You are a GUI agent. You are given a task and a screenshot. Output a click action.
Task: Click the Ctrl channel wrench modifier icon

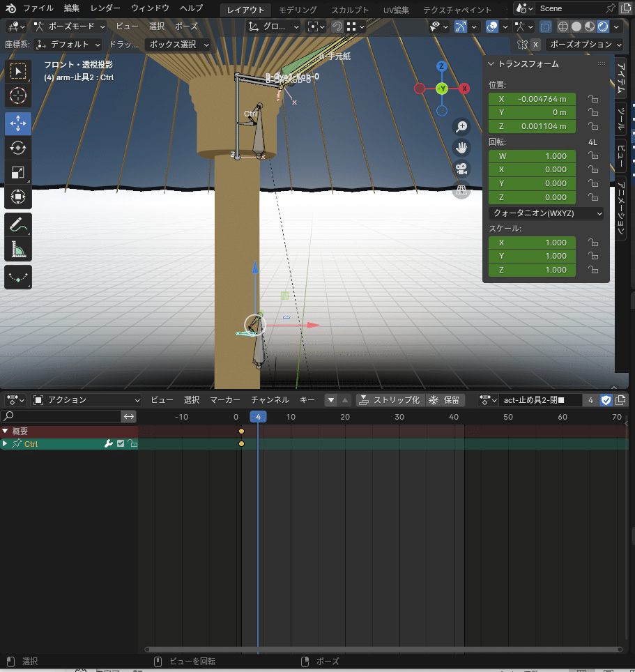tap(109, 443)
